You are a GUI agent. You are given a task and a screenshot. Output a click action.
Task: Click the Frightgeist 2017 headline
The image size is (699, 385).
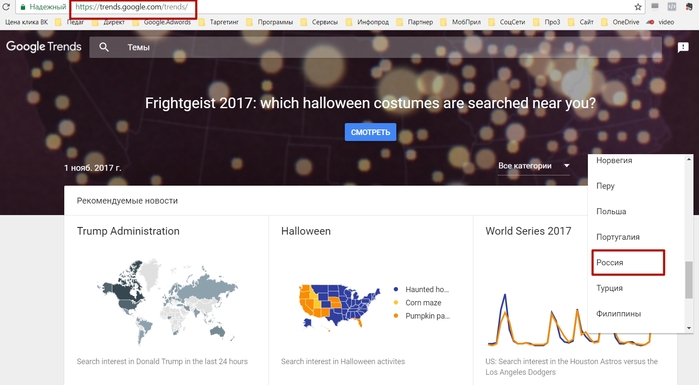(370, 103)
